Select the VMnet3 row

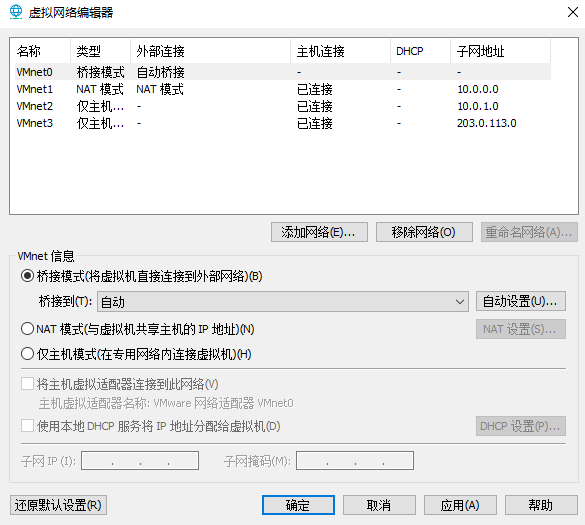click(283, 123)
